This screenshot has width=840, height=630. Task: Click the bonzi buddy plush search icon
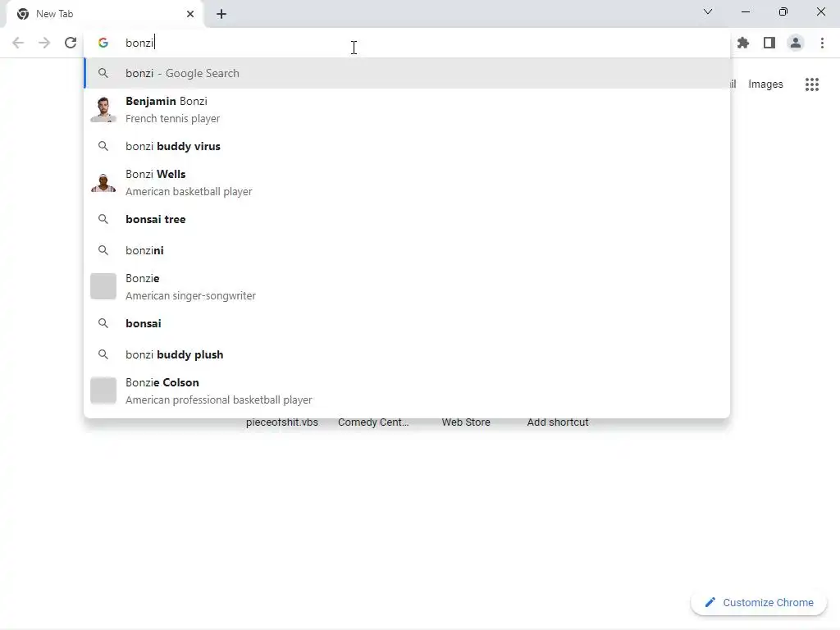(x=103, y=354)
